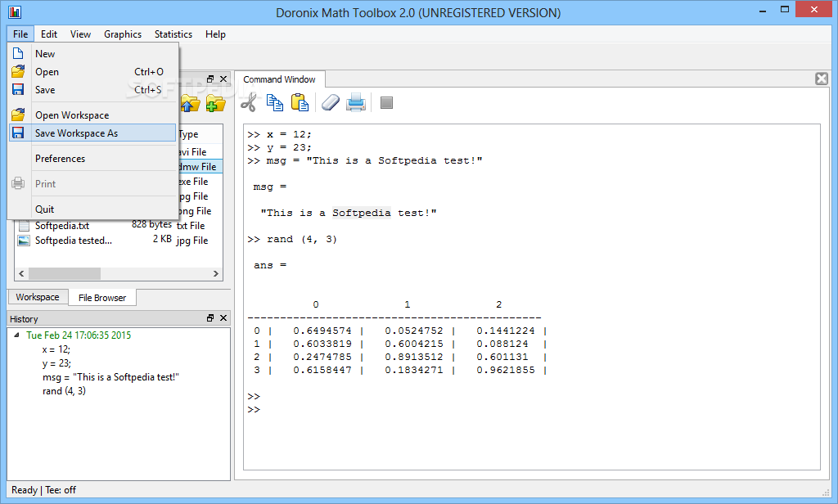This screenshot has height=504, width=838.
Task: Cut with scissors icon in Command Window
Action: coord(249,102)
